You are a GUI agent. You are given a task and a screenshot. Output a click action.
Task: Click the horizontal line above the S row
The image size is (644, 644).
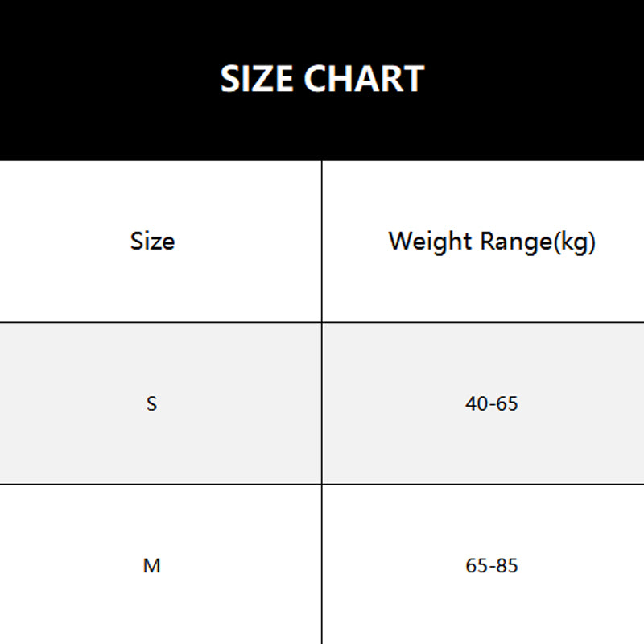tap(161, 322)
